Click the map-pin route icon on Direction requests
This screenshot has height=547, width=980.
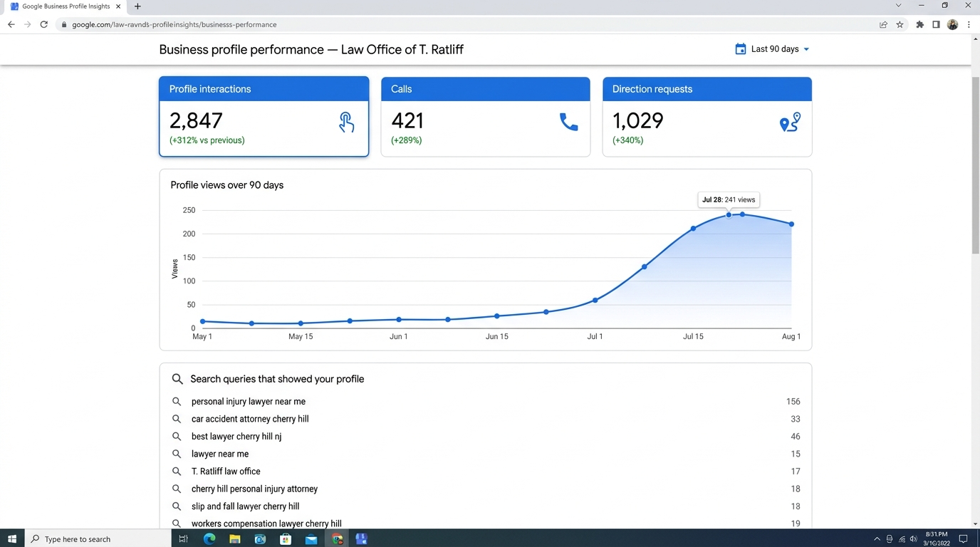(x=790, y=123)
